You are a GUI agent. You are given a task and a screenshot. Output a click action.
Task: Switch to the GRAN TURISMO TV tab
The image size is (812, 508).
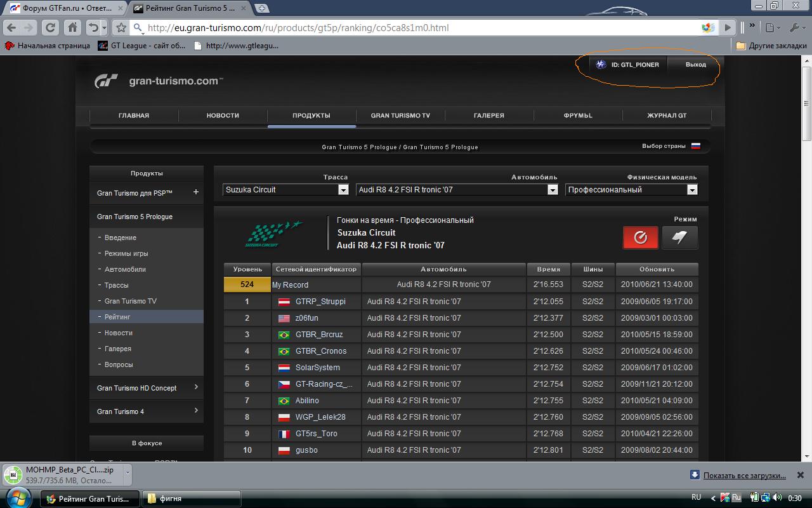(x=400, y=116)
